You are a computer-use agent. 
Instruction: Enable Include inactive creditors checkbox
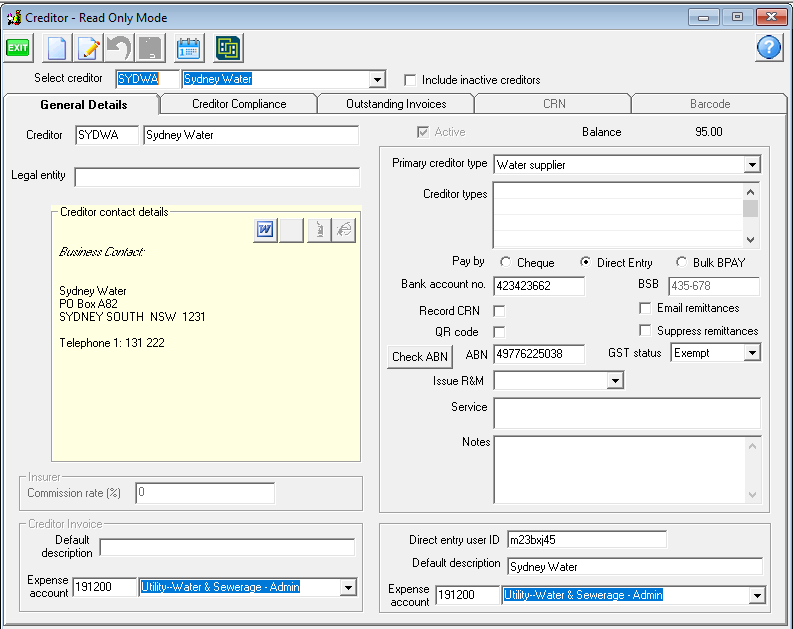tap(409, 80)
